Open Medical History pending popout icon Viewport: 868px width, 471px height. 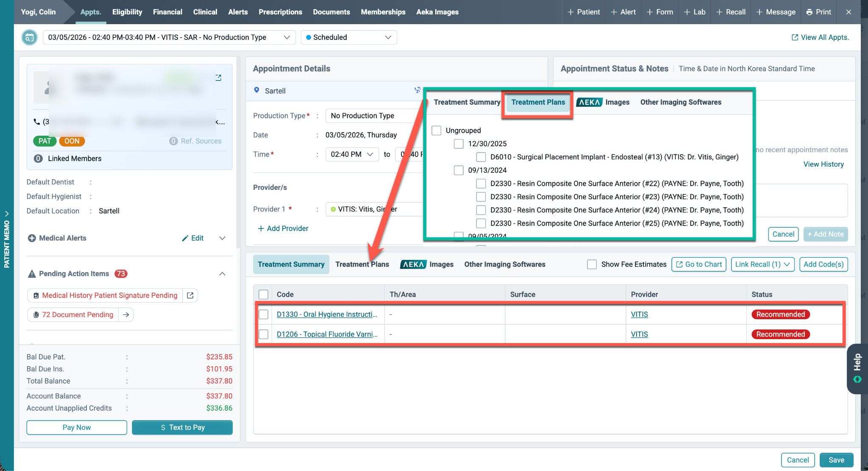pyautogui.click(x=190, y=295)
